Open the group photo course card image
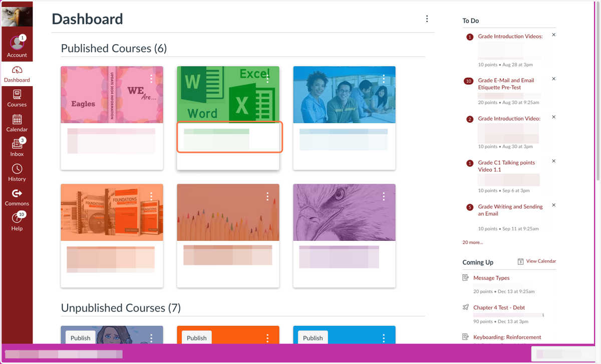 (344, 95)
